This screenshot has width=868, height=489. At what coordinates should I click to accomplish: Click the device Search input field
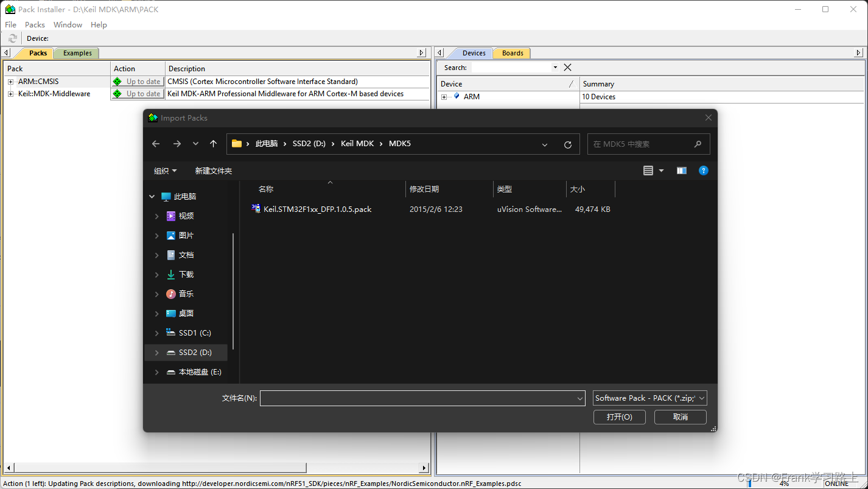pos(511,68)
